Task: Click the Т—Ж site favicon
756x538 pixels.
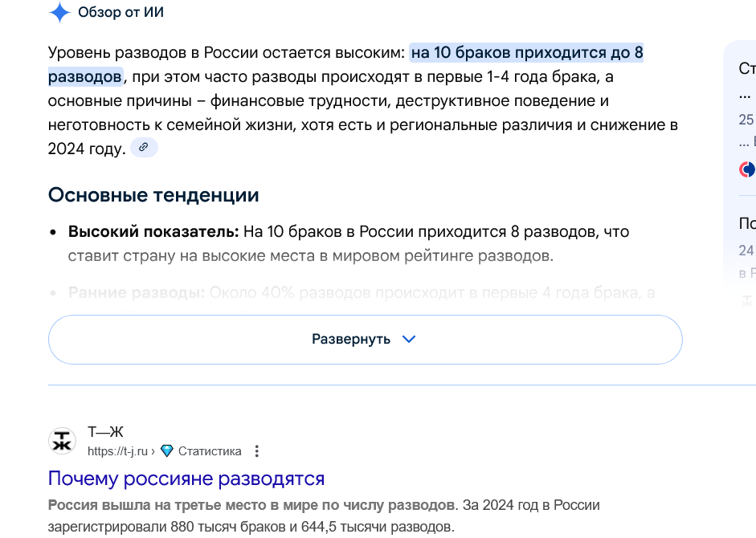Action: 62,441
